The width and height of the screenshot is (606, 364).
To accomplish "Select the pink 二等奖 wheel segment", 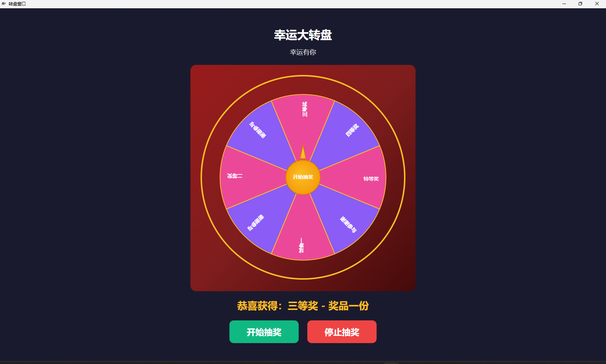I will 245,177.
